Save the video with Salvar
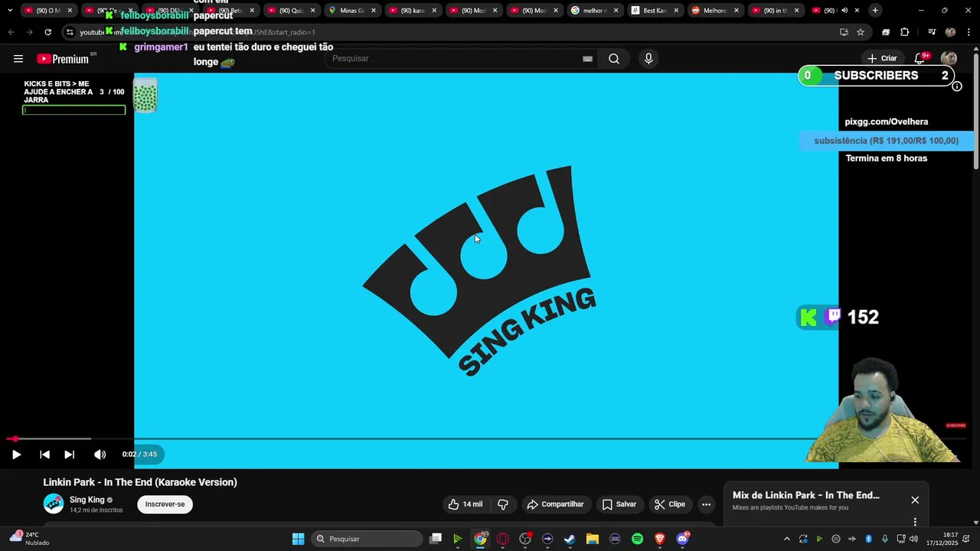 (x=619, y=504)
